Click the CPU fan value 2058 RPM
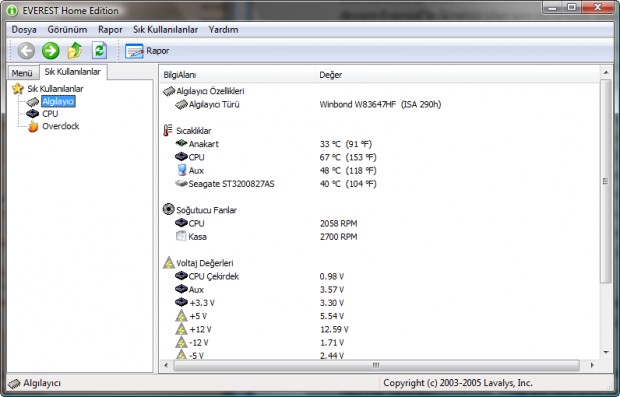The image size is (620, 397). click(x=338, y=223)
